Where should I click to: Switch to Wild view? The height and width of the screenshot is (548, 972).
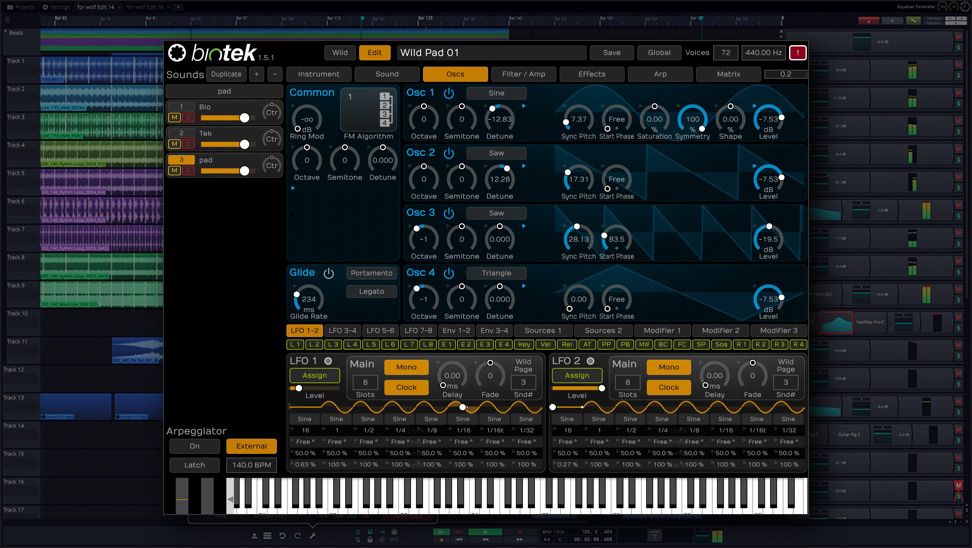[340, 53]
